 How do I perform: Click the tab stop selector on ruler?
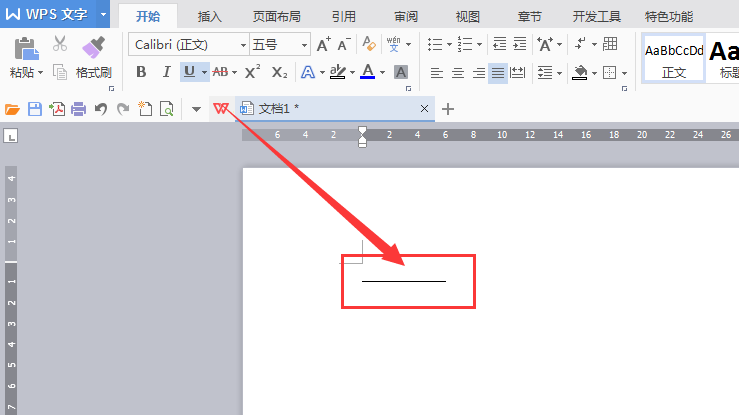tap(10, 136)
